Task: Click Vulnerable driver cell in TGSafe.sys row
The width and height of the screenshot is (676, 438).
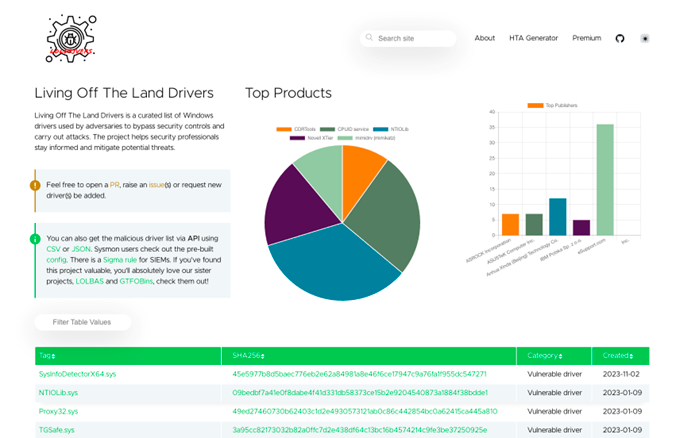Action: point(554,429)
